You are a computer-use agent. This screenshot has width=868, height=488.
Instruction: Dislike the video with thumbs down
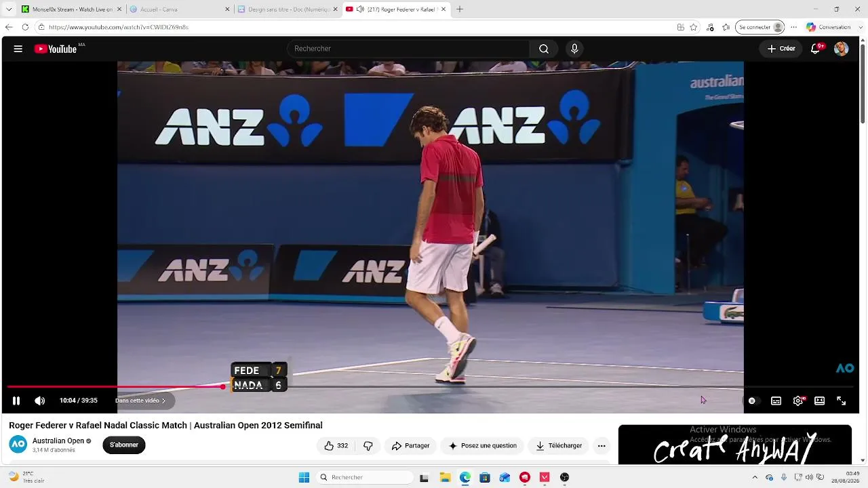368,445
